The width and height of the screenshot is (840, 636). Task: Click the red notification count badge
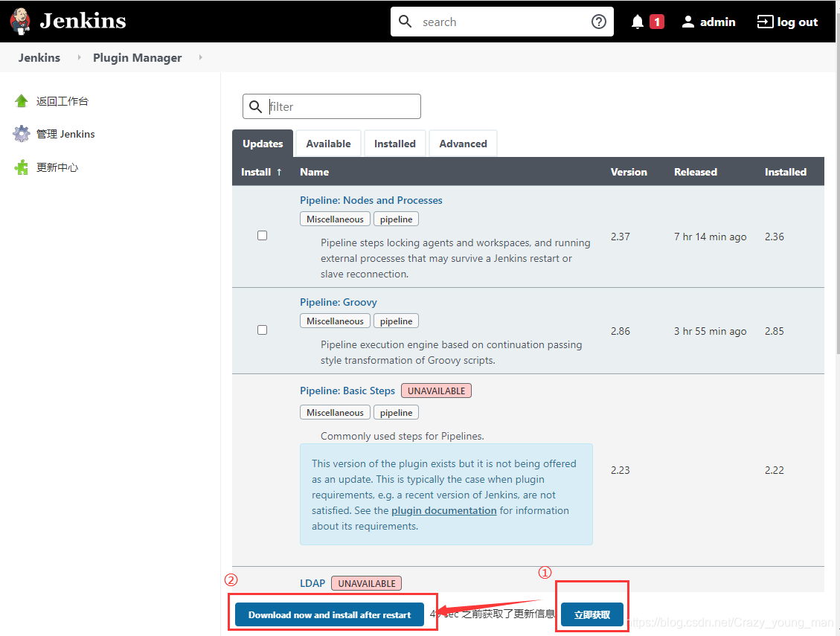[x=657, y=22]
